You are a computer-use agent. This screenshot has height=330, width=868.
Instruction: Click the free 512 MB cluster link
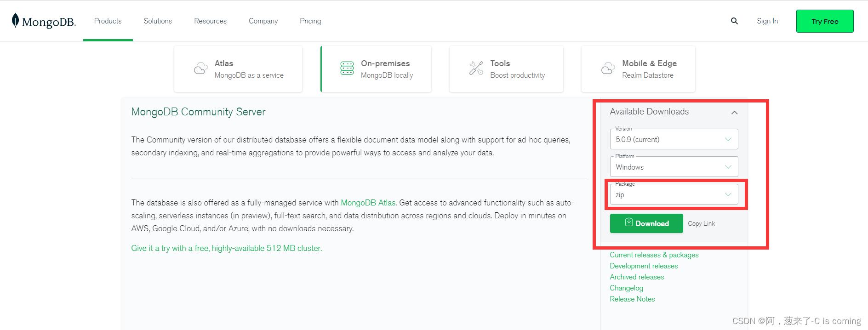pyautogui.click(x=227, y=248)
